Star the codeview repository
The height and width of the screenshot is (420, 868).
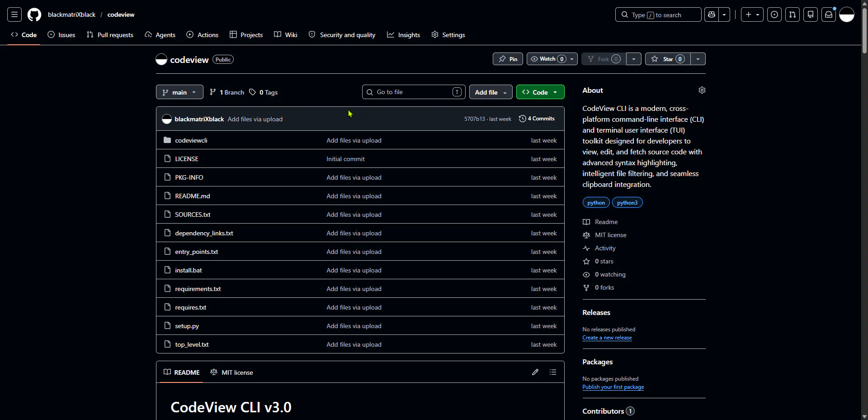(668, 59)
